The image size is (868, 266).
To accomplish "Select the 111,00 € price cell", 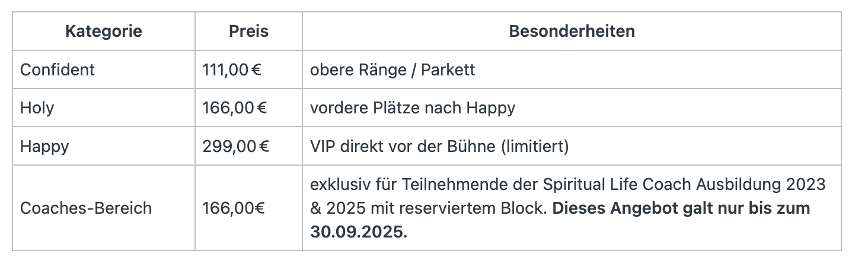I will tap(232, 69).
